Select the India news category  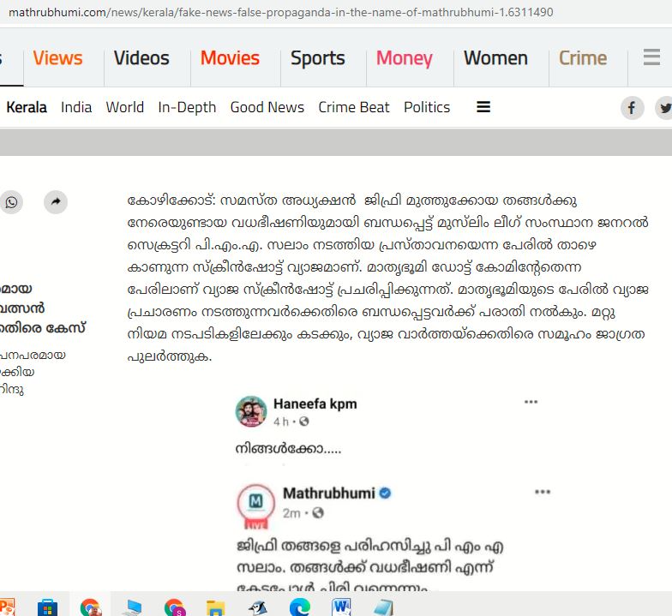[76, 107]
